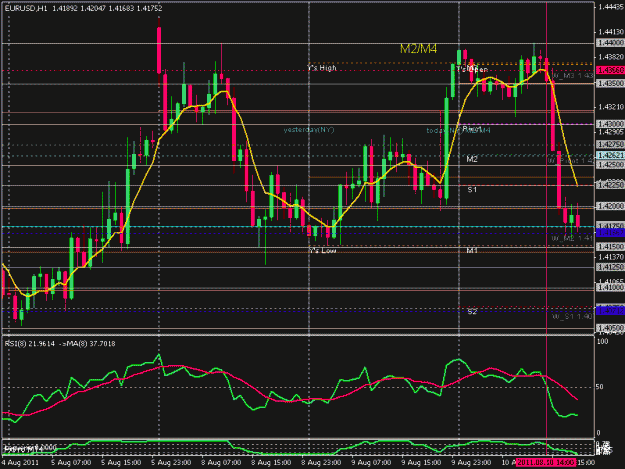The height and width of the screenshot is (469, 625).
Task: Click the RSI scale 50 label
Action: coord(601,387)
